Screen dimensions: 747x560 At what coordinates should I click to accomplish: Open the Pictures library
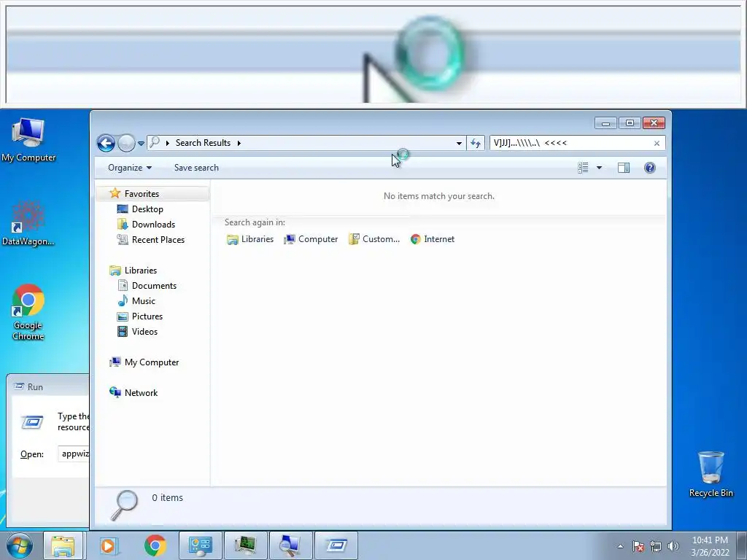pyautogui.click(x=147, y=316)
